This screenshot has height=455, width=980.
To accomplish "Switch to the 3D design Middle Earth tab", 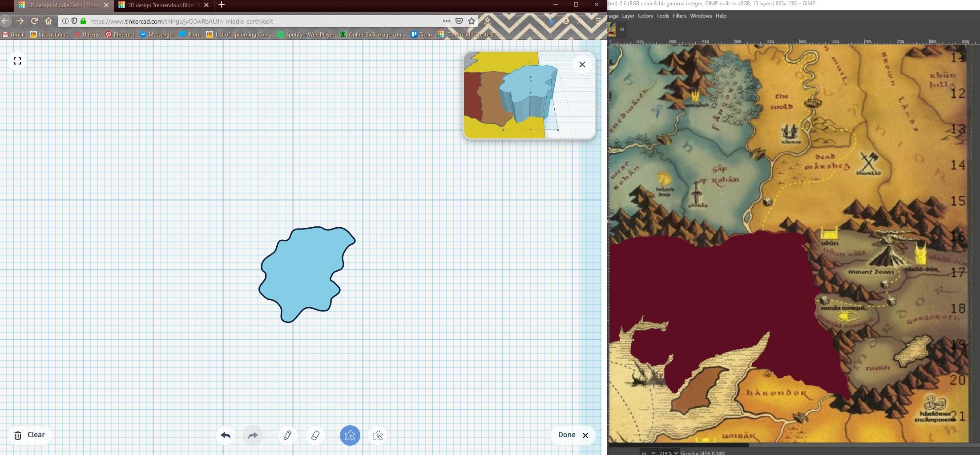I will (x=63, y=5).
